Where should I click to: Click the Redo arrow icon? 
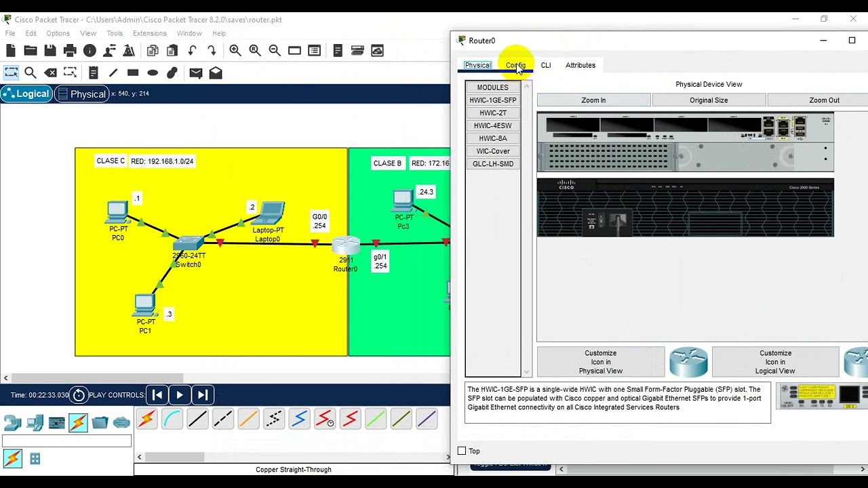click(212, 51)
